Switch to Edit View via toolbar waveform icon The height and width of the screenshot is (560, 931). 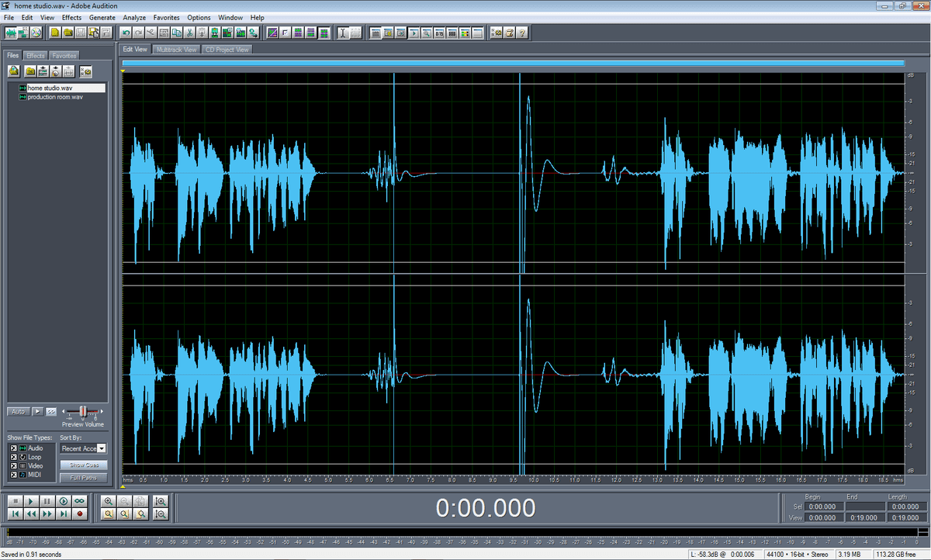tap(10, 33)
